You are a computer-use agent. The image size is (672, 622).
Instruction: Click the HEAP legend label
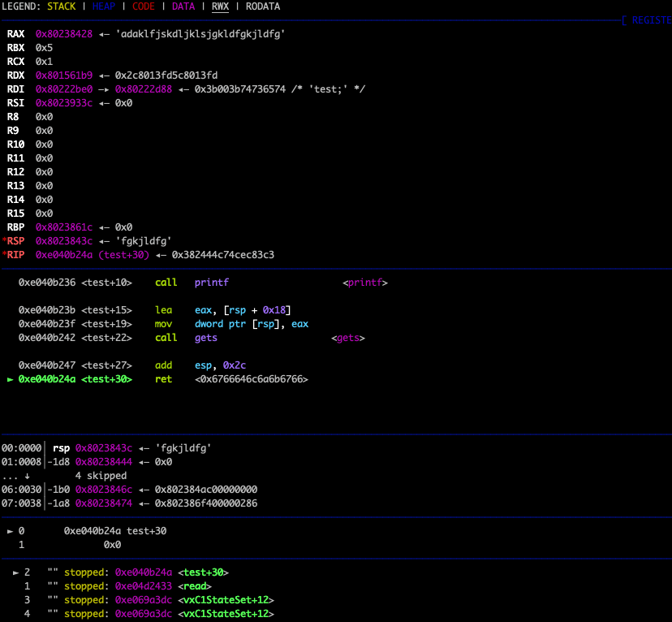point(104,6)
